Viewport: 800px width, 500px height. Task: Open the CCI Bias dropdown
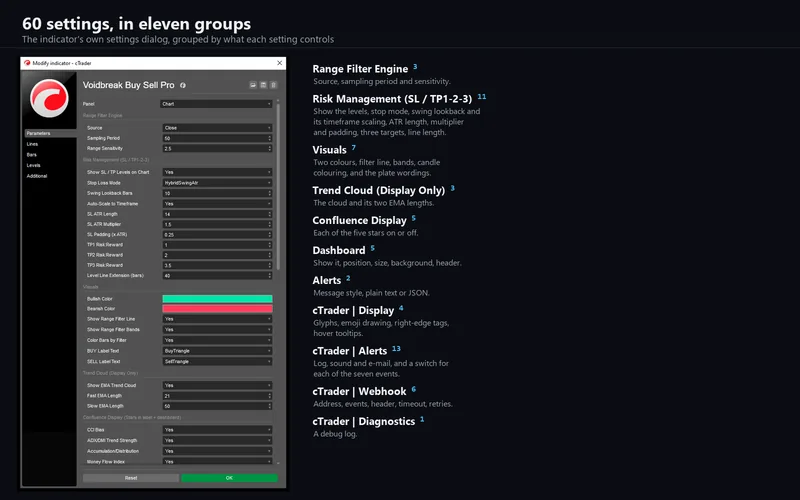point(217,430)
